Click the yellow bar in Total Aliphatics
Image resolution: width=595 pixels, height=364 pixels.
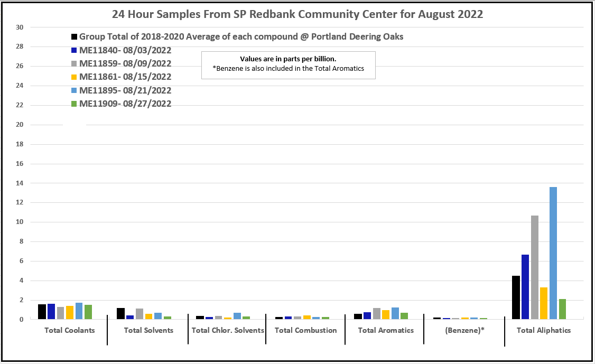(x=544, y=303)
